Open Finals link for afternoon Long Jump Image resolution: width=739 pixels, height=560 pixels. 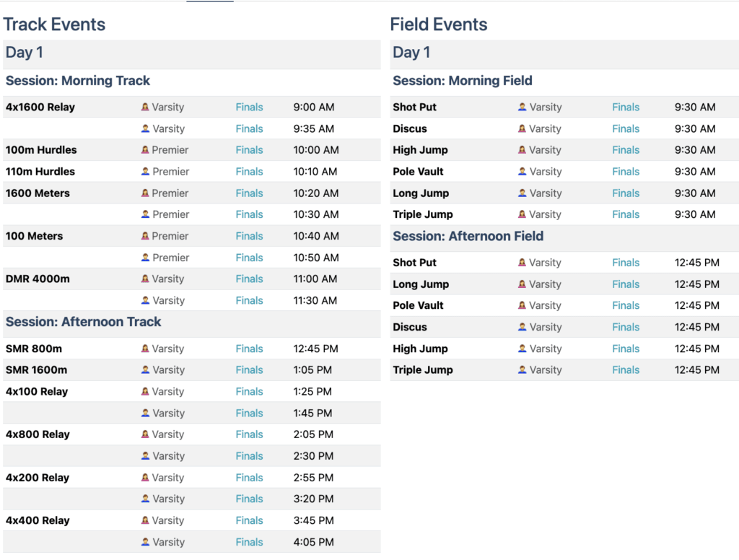pos(626,284)
